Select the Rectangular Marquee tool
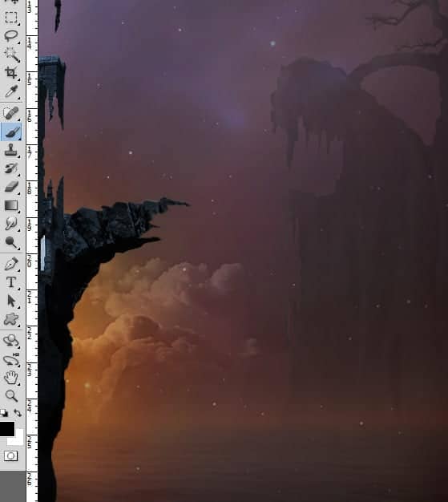This screenshot has width=448, height=502. point(11,18)
